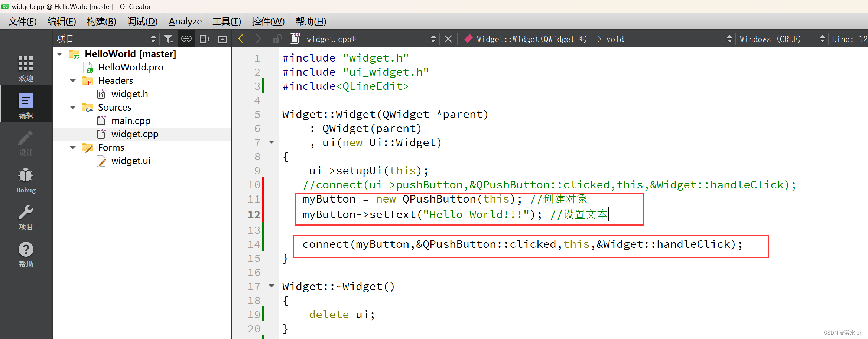Screen dimensions: 868x339
Task: Open the 控件(W) menu
Action: [x=268, y=22]
